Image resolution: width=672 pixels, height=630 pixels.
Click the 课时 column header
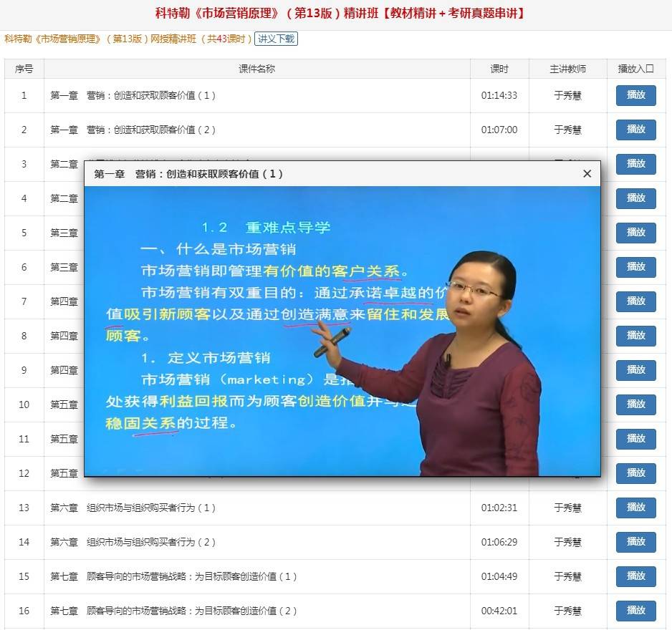(x=499, y=69)
